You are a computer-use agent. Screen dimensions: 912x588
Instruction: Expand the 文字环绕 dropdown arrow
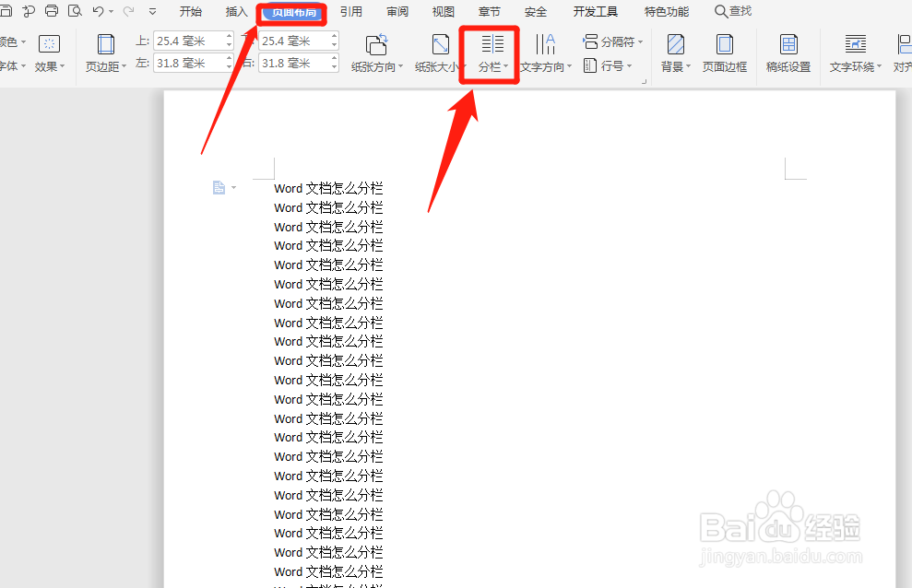coord(879,66)
